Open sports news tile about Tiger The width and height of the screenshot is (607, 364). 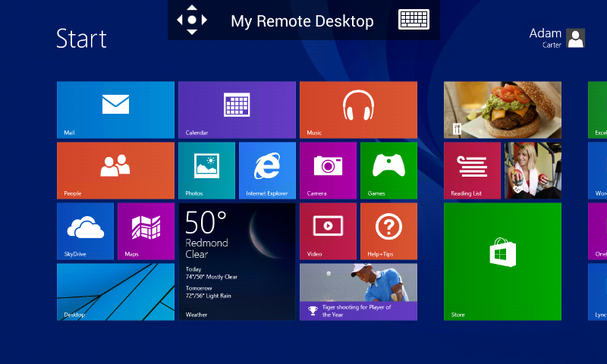[x=358, y=292]
